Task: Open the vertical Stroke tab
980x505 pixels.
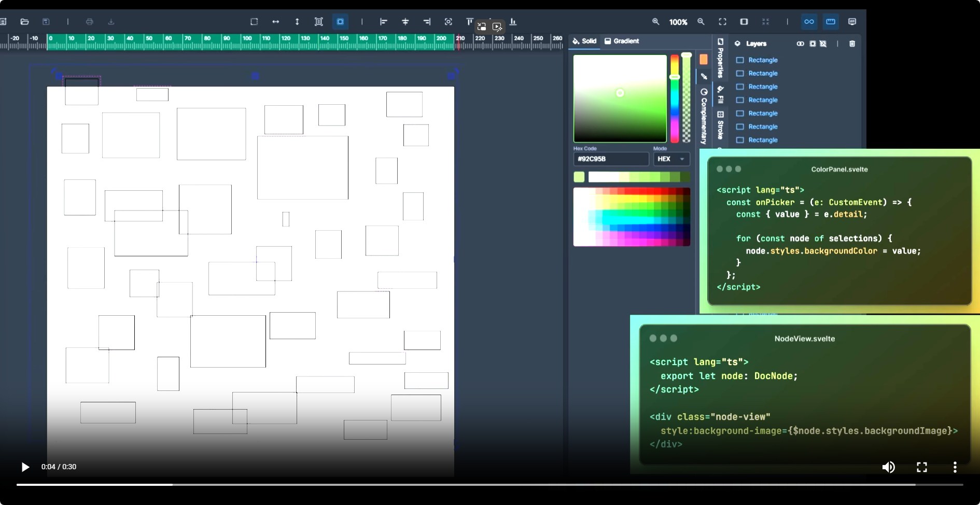Action: coord(720,125)
